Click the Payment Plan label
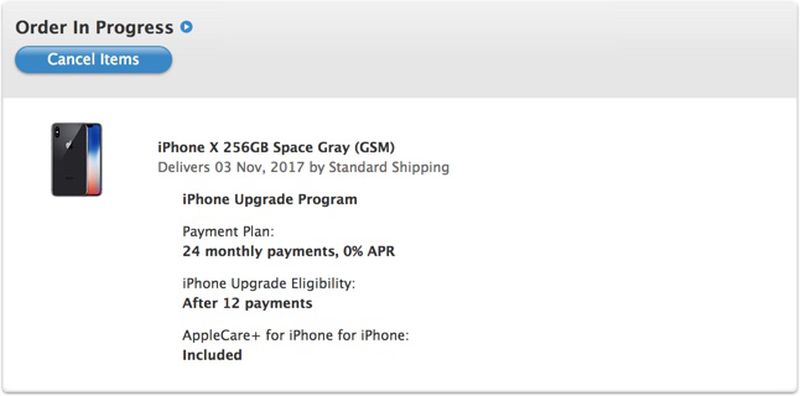Viewport: 800px width, 396px height. [x=228, y=231]
